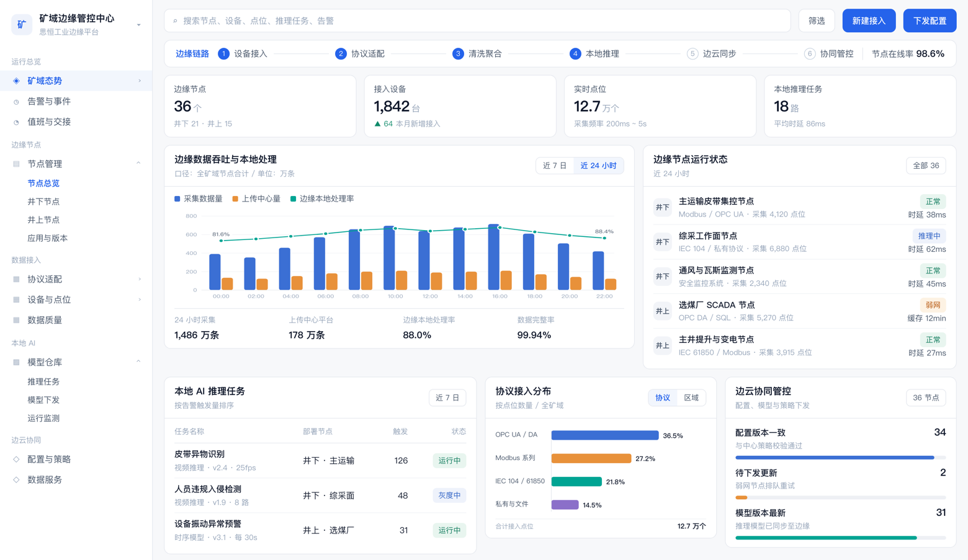The height and width of the screenshot is (560, 968).
Task: Click the 设备与点位 sidebar icon
Action: point(16,300)
